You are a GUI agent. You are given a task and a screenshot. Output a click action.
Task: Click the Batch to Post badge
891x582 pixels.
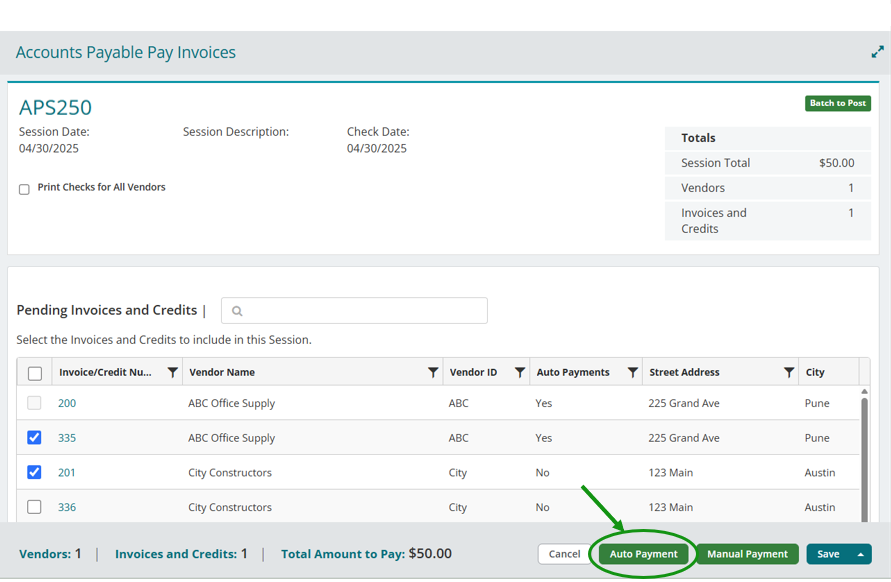tap(837, 103)
